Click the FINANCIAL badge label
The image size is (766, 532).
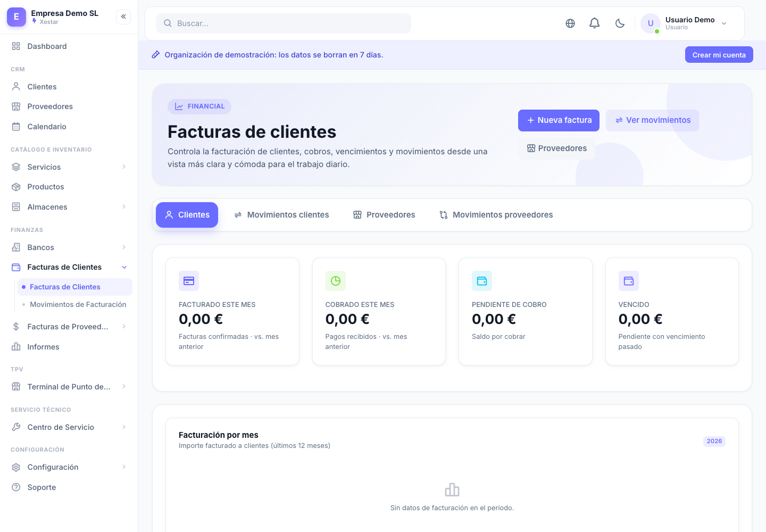199,106
